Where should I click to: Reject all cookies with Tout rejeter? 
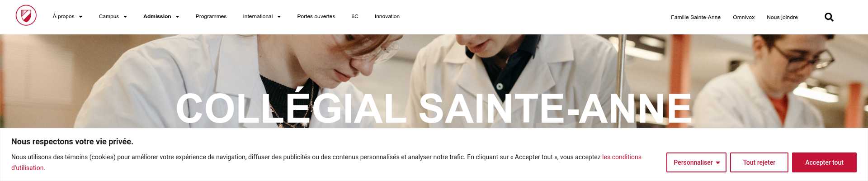click(x=759, y=162)
